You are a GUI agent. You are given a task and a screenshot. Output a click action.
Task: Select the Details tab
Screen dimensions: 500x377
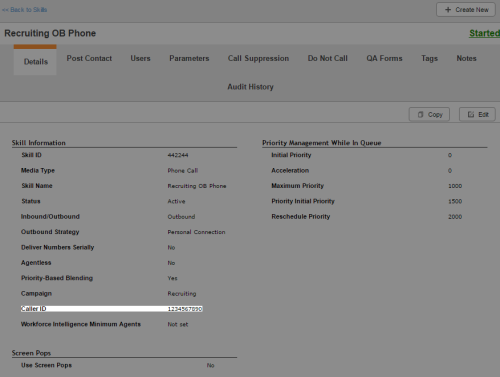[x=35, y=62]
